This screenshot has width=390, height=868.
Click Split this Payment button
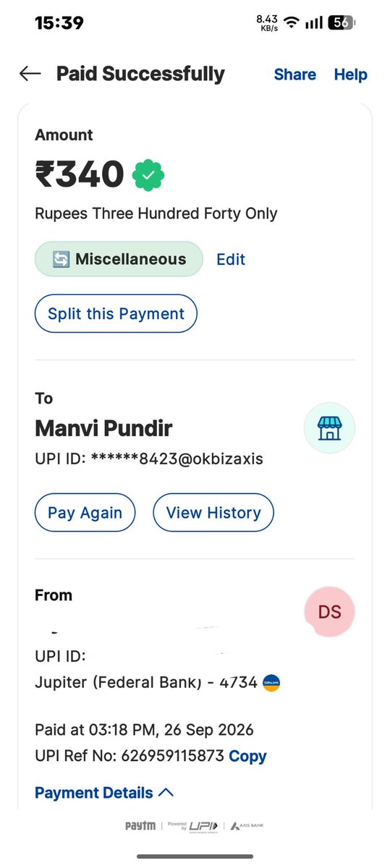coord(116,314)
